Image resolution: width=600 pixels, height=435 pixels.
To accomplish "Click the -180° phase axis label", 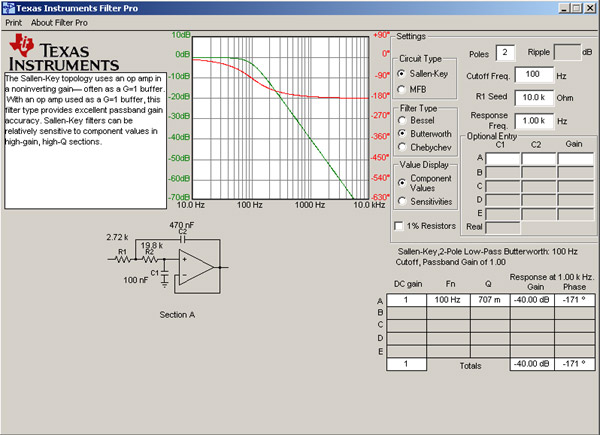I will [x=380, y=96].
